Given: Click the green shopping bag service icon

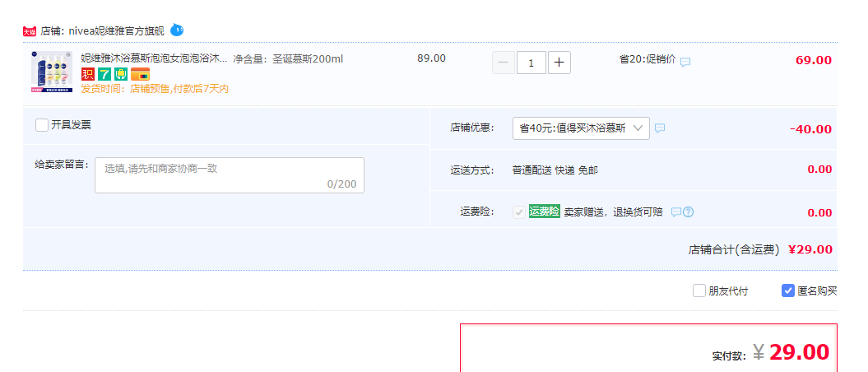Looking at the screenshot, I should click(x=121, y=74).
